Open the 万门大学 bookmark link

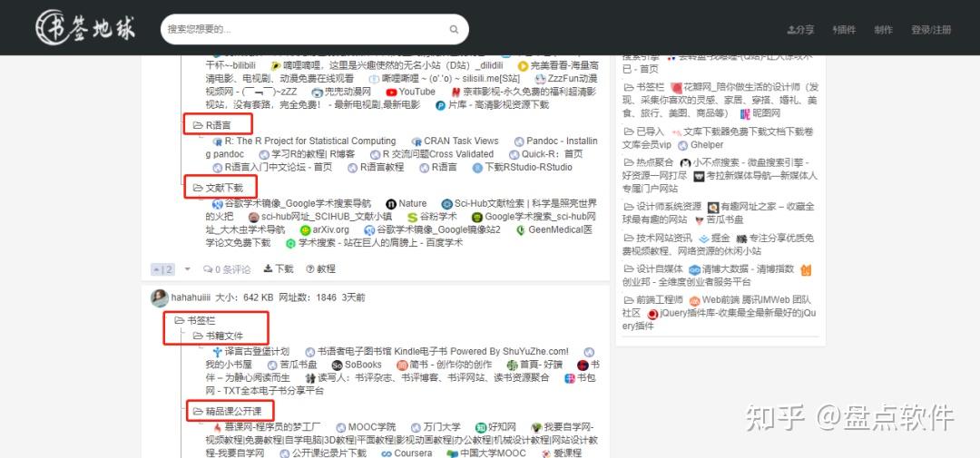[442, 427]
